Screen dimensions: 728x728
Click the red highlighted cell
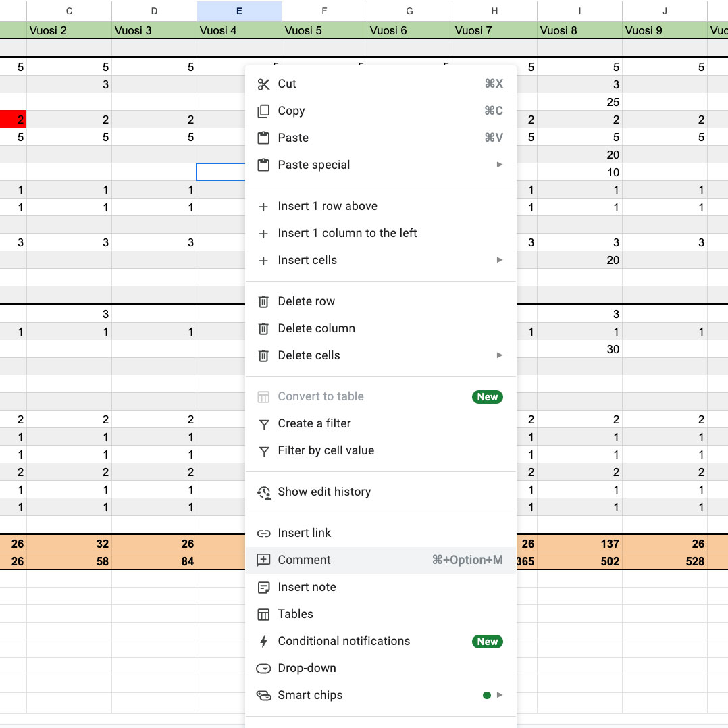pos(13,120)
